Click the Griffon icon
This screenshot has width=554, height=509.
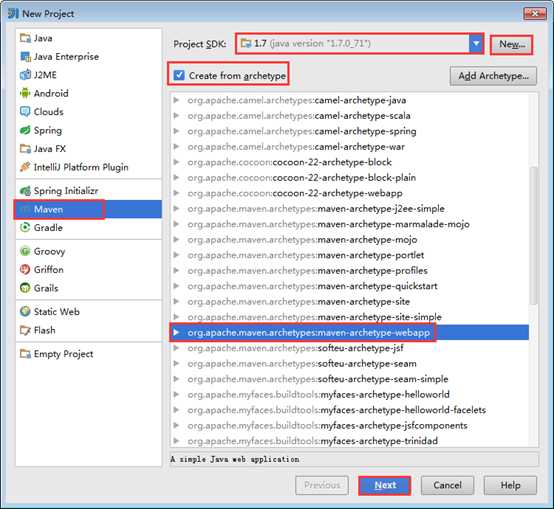25,270
